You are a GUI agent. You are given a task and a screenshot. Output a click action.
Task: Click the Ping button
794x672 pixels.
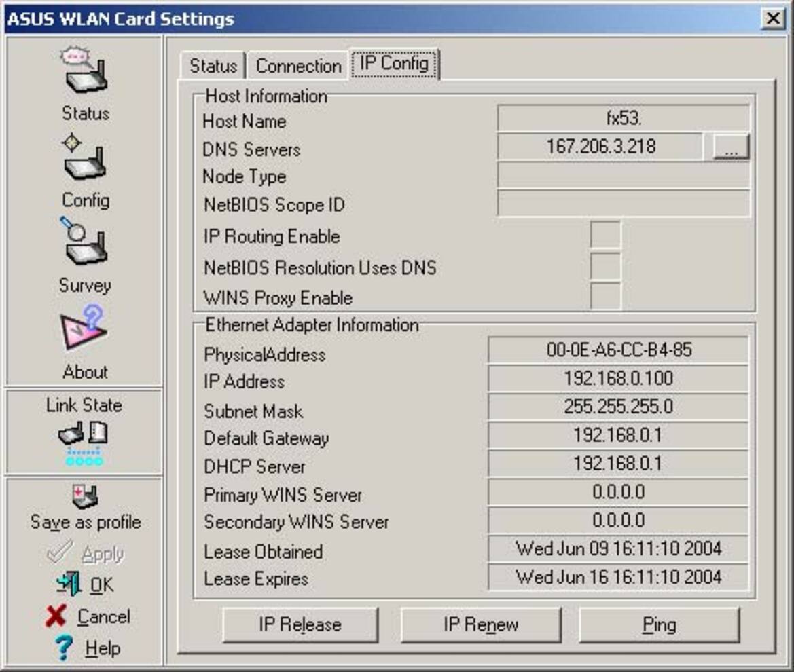[659, 624]
